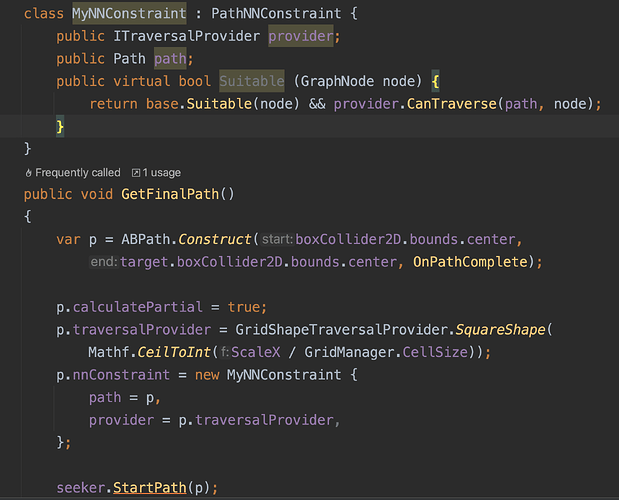
Task: Click GridManager class reference
Action: 349,352
